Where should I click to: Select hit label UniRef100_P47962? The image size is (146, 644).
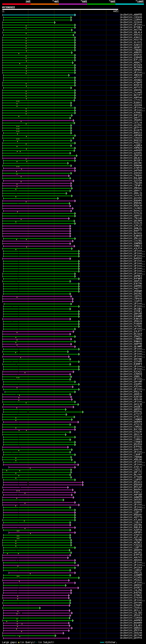click(x=131, y=326)
